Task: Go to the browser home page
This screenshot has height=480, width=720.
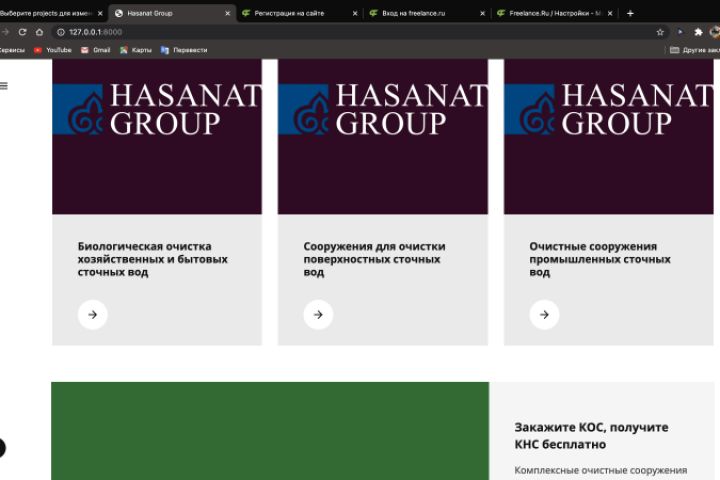Action: (x=39, y=32)
